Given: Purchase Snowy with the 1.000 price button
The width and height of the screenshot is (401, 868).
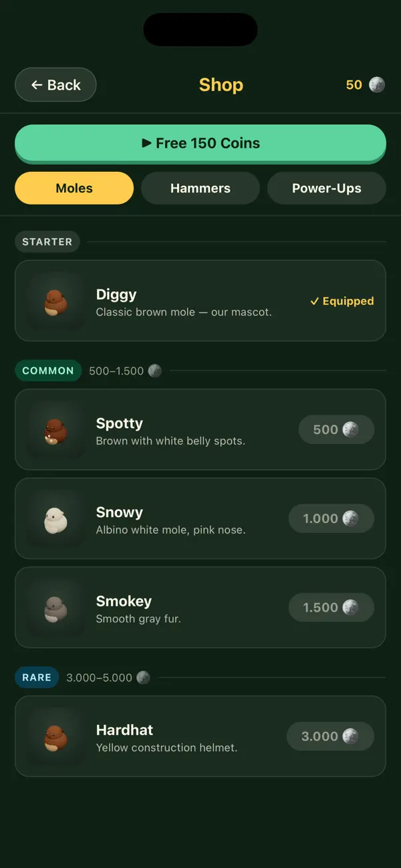Looking at the screenshot, I should 331,518.
